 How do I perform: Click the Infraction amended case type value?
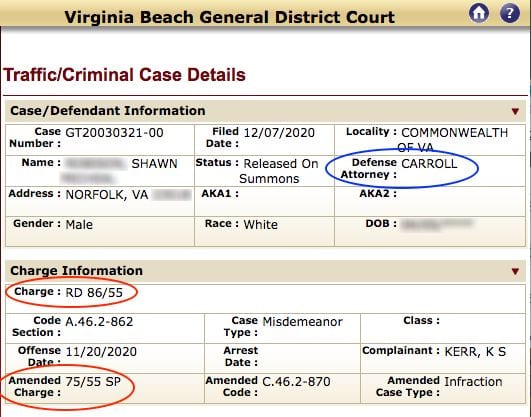pyautogui.click(x=473, y=382)
